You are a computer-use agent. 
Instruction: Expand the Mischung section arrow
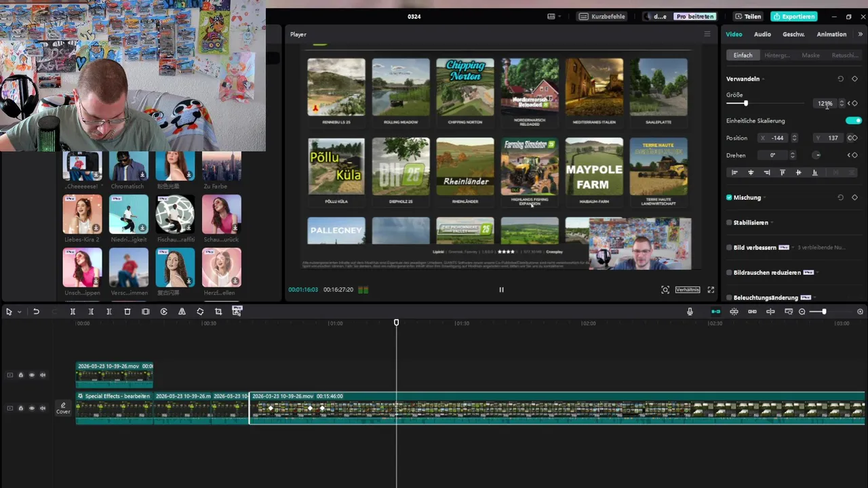765,198
